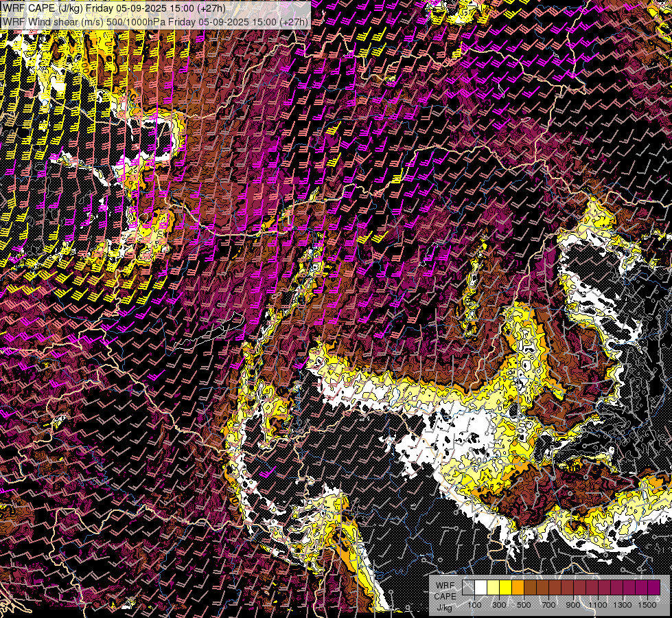Click the WRF Wind shear 500/1000hPa title line
Viewport: 672px width, 618px height.
pos(154,22)
